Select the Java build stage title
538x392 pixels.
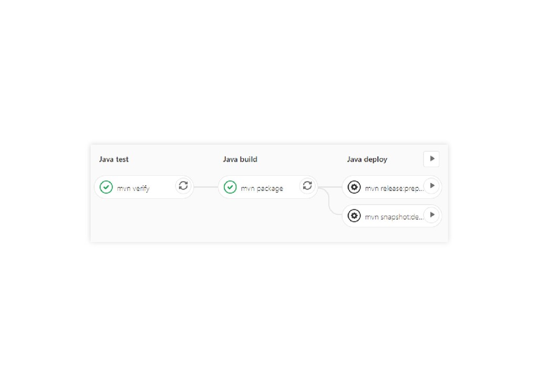click(x=240, y=159)
